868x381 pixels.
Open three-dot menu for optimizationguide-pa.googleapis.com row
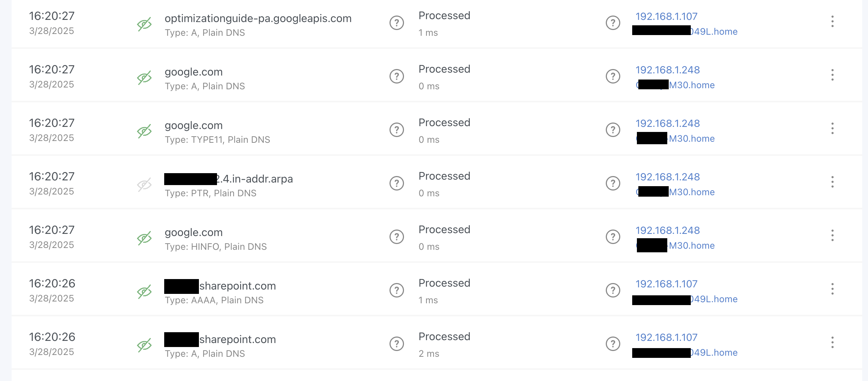[x=832, y=22]
